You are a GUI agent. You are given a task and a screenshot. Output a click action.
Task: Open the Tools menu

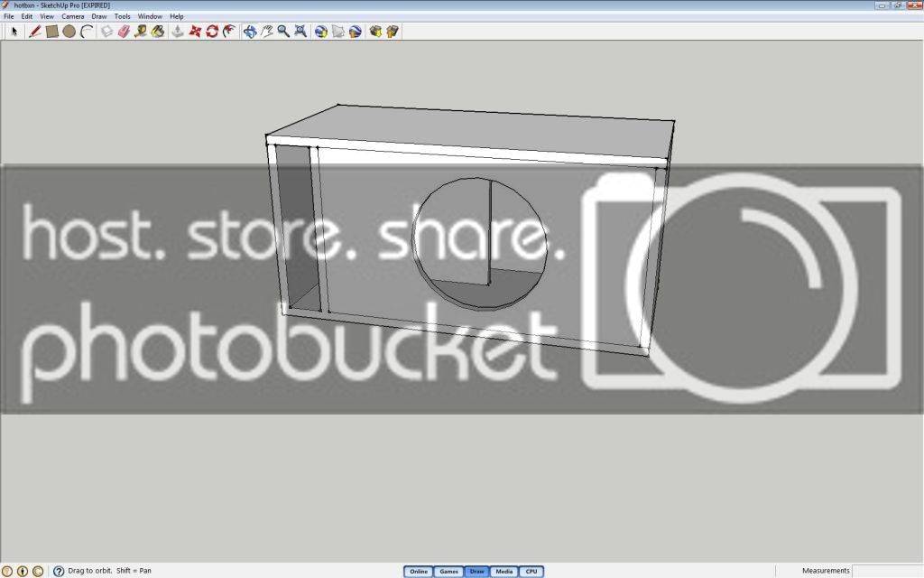tap(122, 16)
